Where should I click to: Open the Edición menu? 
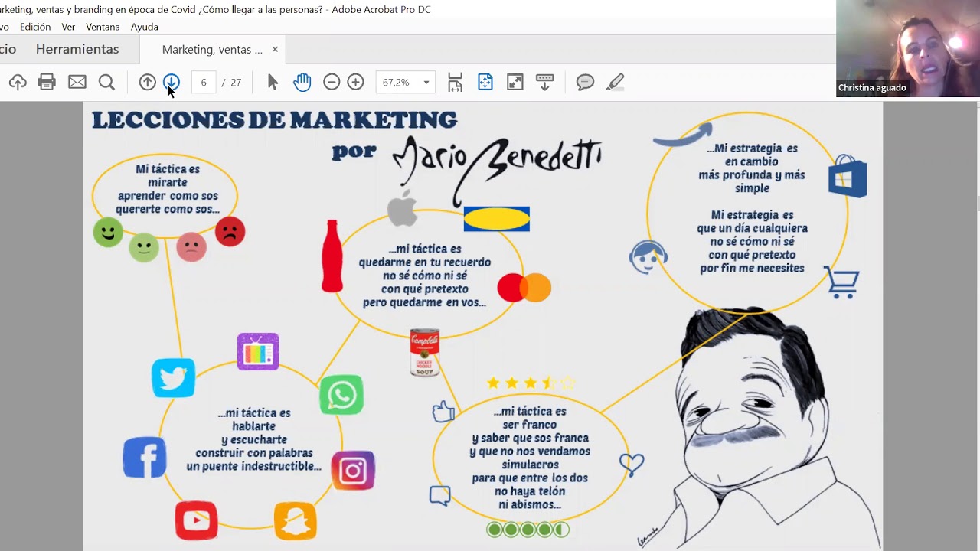point(35,27)
